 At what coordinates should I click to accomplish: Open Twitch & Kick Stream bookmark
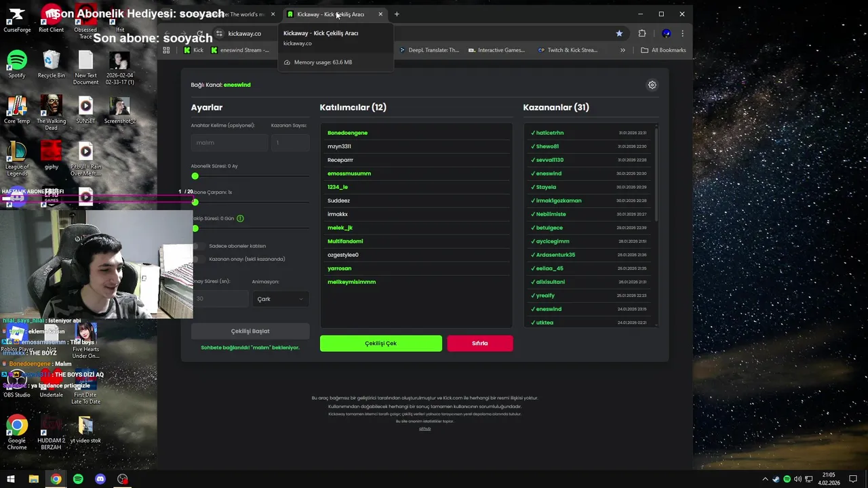tap(568, 50)
